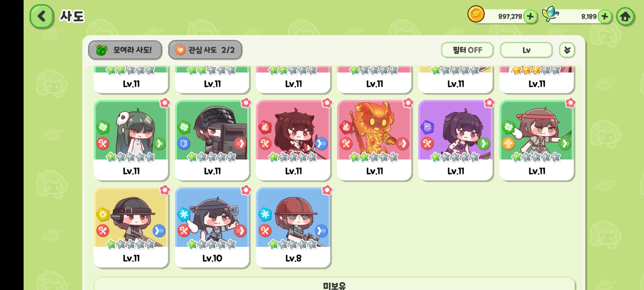
Task: Select the cat-eared girl in red card
Action: 293,140
